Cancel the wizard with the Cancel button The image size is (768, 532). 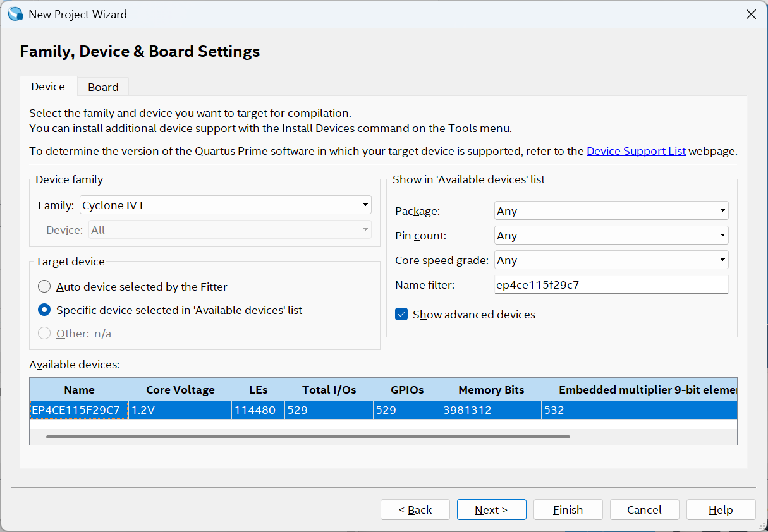coord(645,510)
